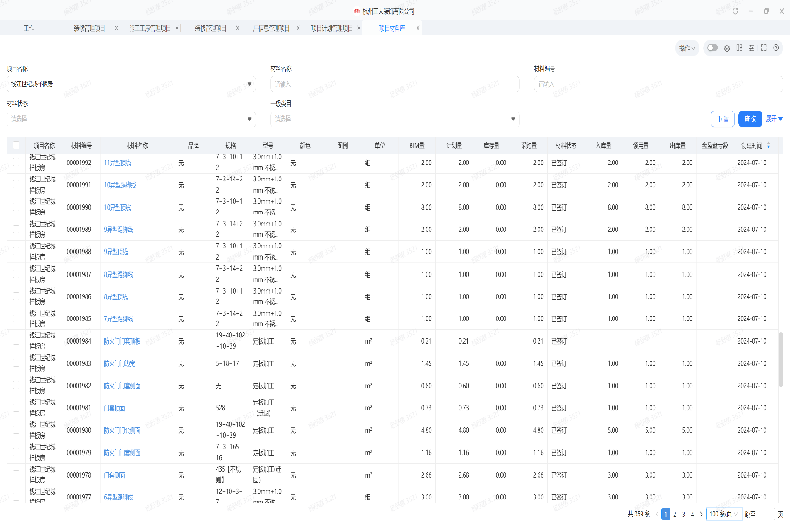Image resolution: width=790 pixels, height=532 pixels.
Task: Expand the 一级类目 dropdown
Action: pyautogui.click(x=394, y=119)
